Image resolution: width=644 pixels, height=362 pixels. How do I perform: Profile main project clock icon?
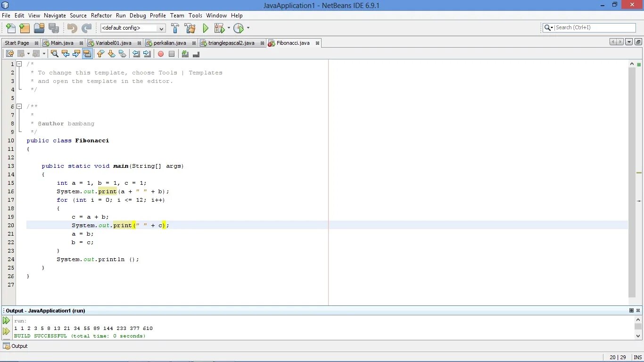pos(239,28)
